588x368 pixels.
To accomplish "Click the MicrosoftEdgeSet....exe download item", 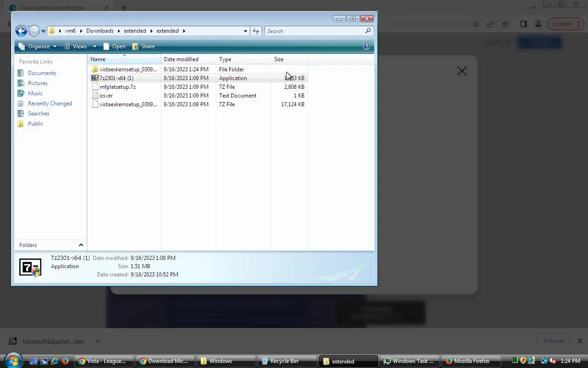I will 47,341.
